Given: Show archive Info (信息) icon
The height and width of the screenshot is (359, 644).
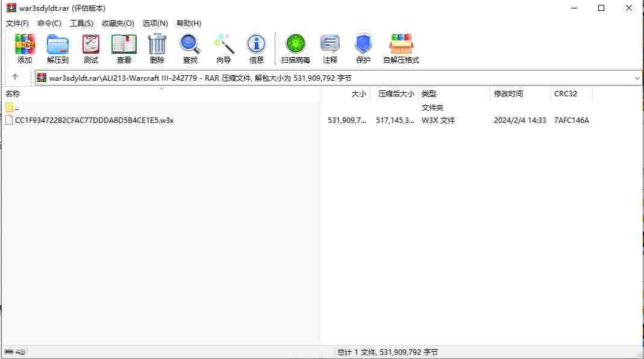Looking at the screenshot, I should (256, 48).
